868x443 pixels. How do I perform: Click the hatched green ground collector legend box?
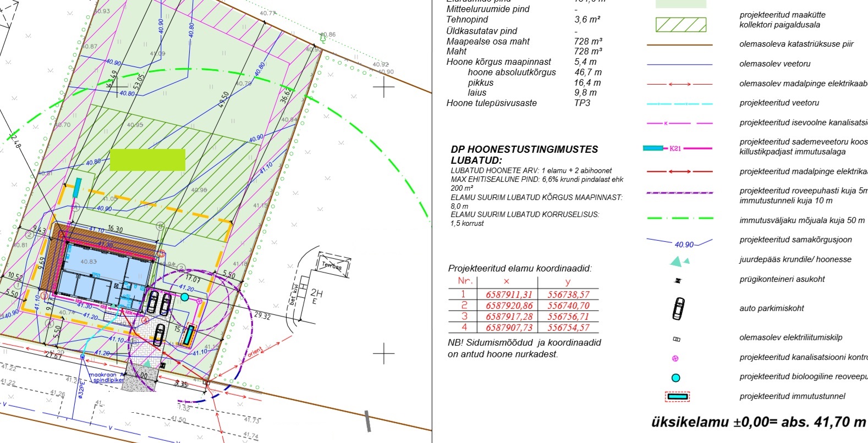[680, 25]
